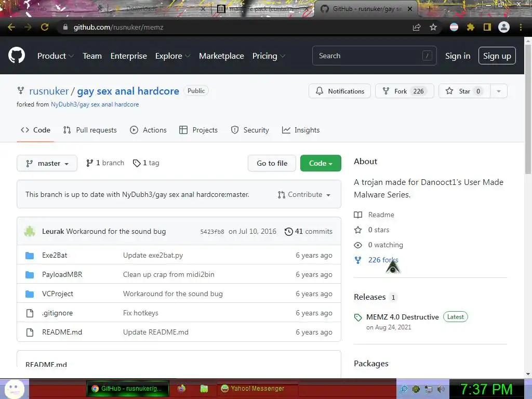Click the Go to file button
The image size is (532, 399).
(x=272, y=163)
